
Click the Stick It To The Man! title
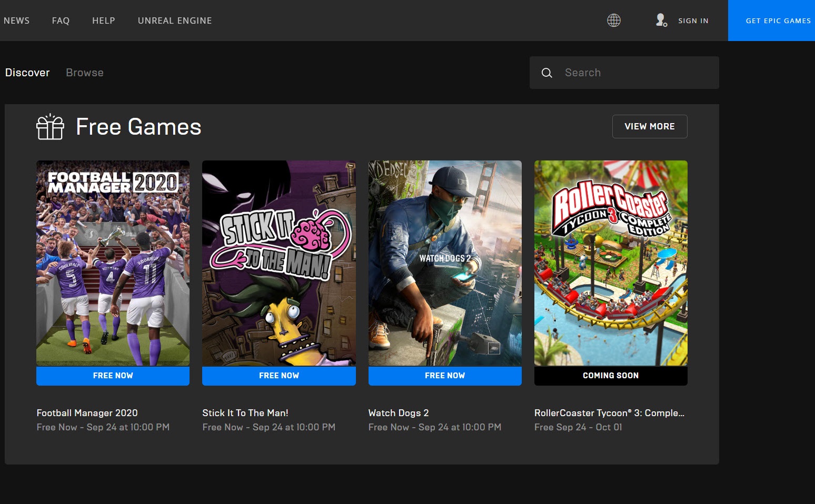245,413
